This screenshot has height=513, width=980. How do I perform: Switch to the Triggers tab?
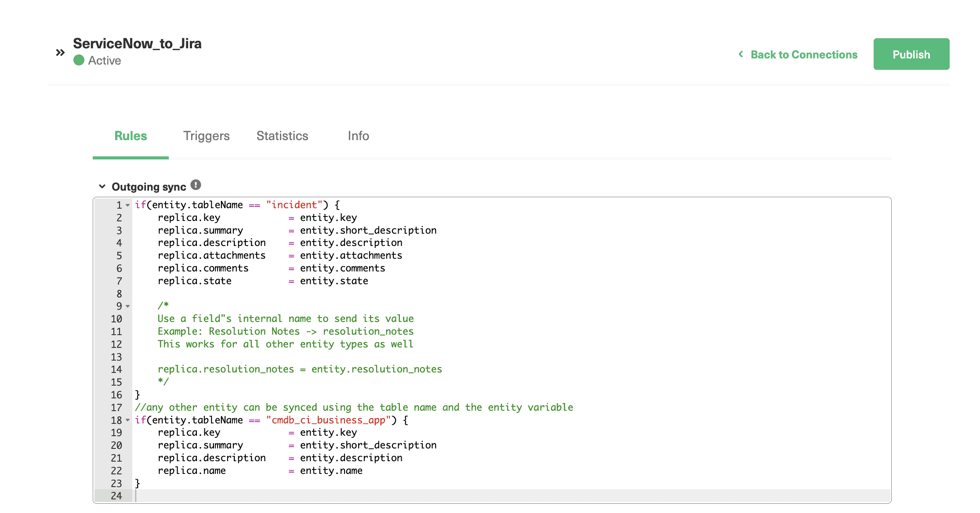click(206, 136)
